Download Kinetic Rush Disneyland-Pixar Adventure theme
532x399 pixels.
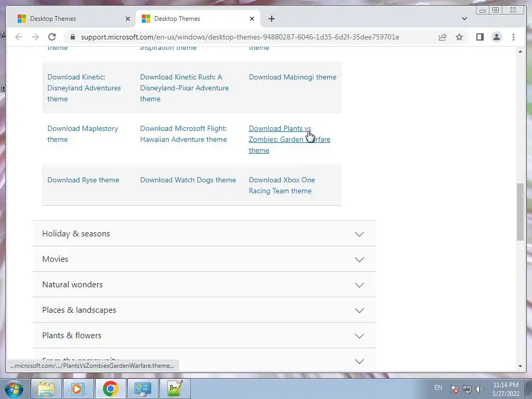point(184,88)
